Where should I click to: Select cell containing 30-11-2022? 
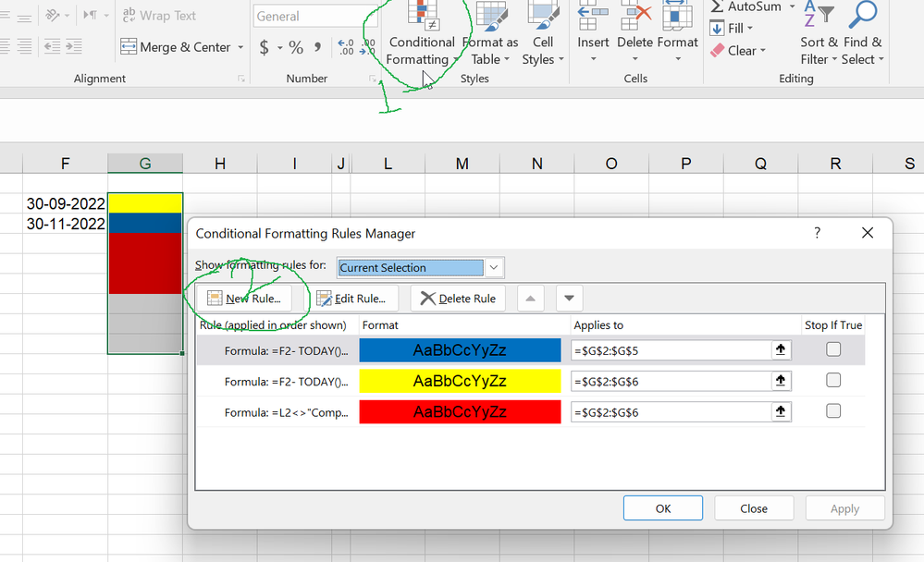click(66, 224)
